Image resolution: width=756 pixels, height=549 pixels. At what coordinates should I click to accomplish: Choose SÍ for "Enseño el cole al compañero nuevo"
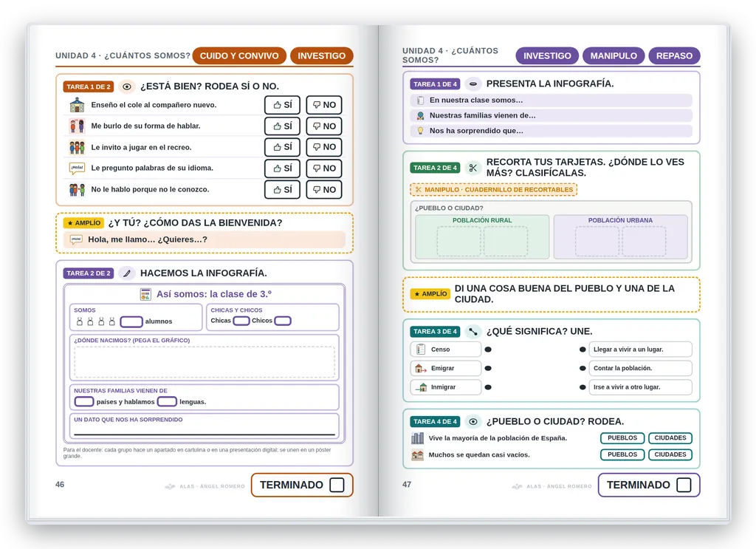[x=283, y=105]
